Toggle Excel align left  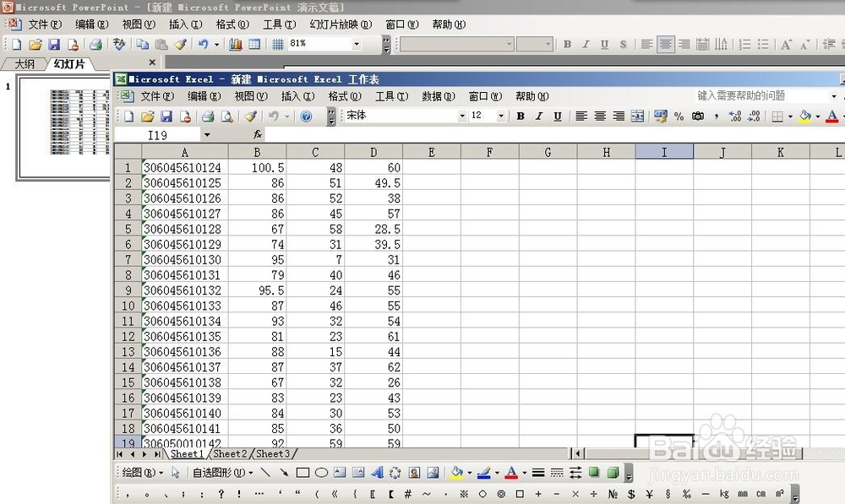[581, 116]
